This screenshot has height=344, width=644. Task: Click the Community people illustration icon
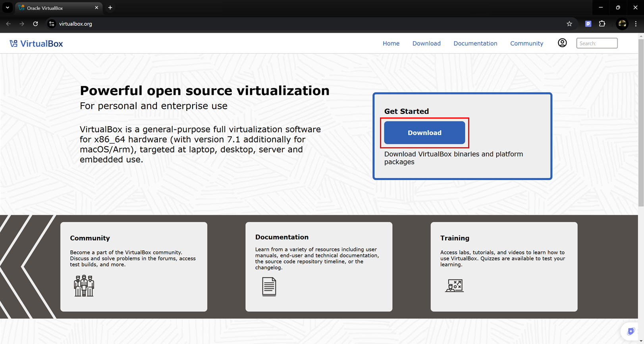(84, 286)
